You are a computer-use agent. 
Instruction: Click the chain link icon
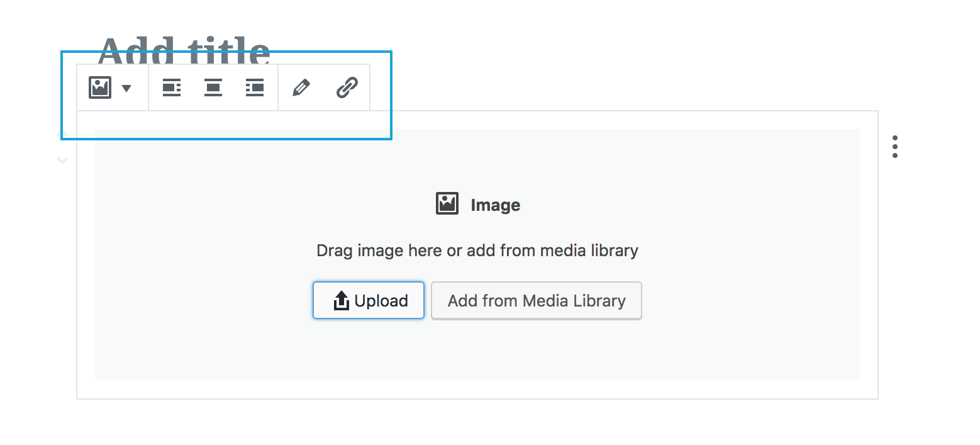point(347,87)
